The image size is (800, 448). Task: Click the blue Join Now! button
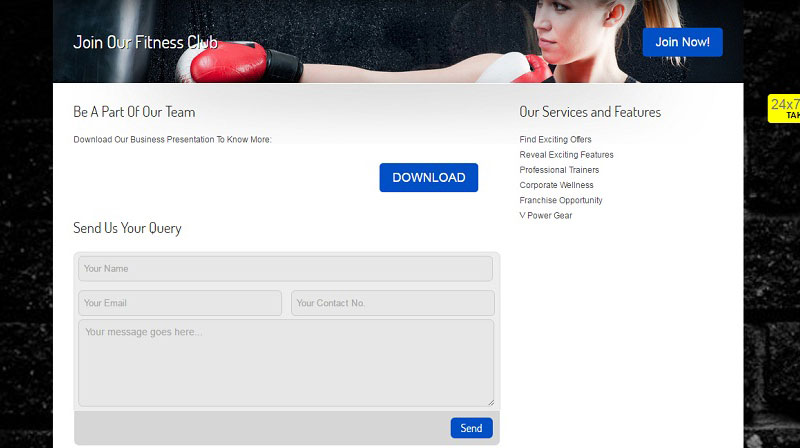tap(682, 42)
